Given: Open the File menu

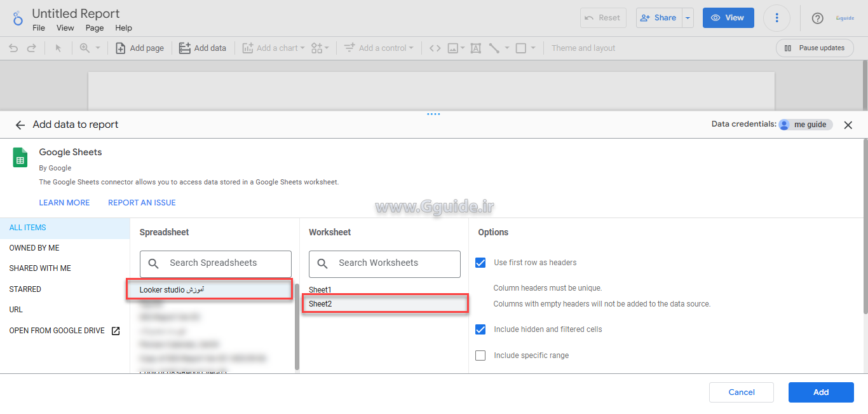Looking at the screenshot, I should [39, 28].
